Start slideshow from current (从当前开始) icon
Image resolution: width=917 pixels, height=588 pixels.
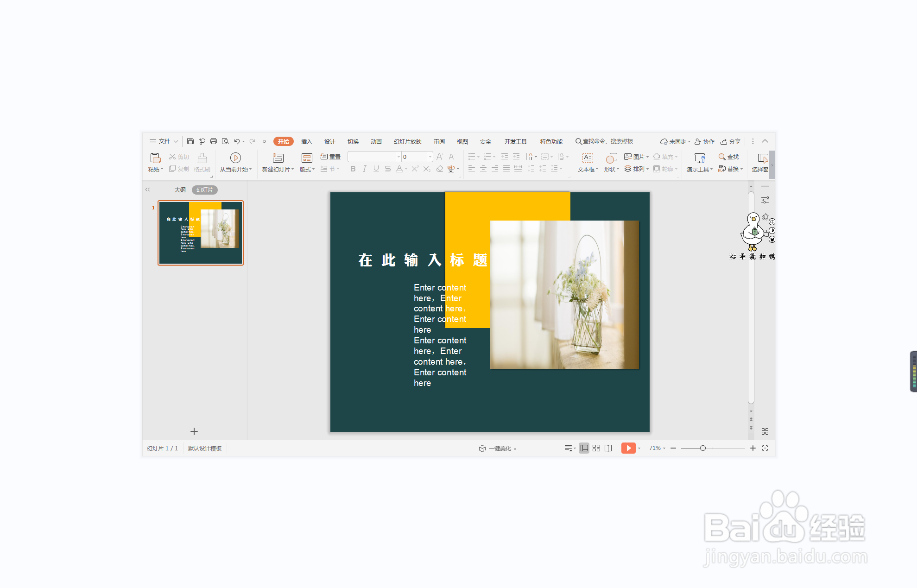[x=235, y=158]
